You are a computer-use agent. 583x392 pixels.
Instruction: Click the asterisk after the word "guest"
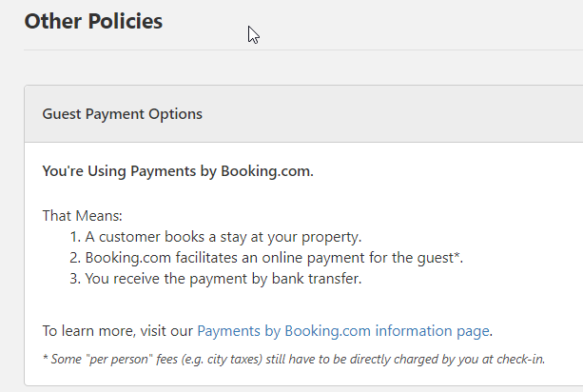(458, 255)
